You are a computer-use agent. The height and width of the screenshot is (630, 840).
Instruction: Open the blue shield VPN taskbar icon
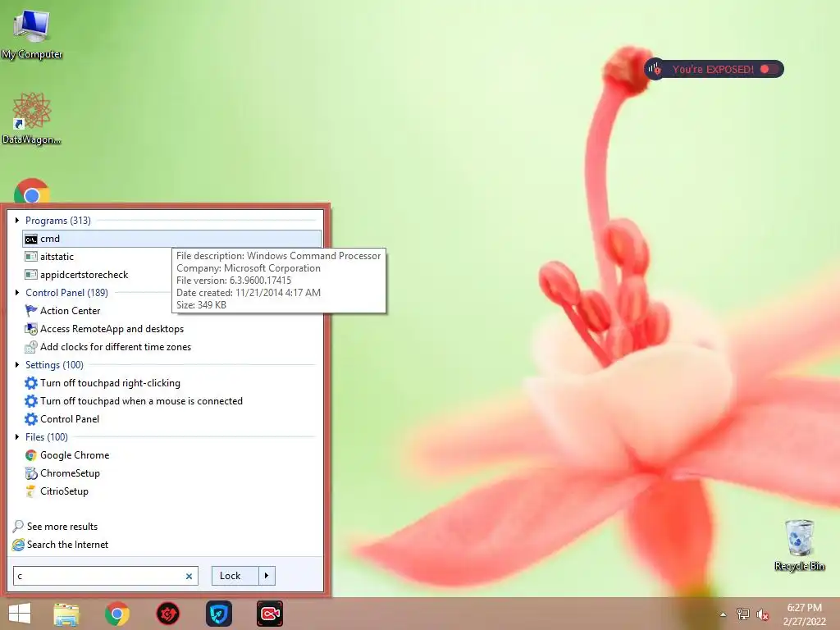click(218, 614)
